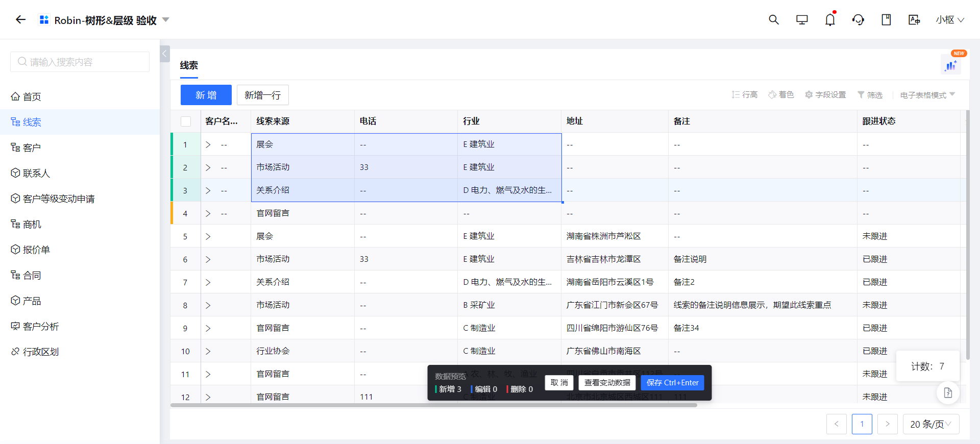Click the blue 新增 button

206,95
